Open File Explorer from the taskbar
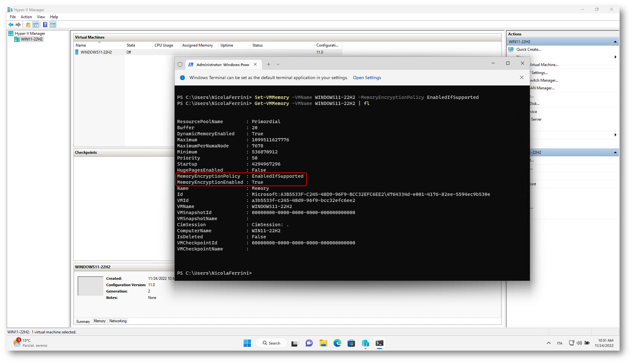The height and width of the screenshot is (364, 633). pos(323,343)
